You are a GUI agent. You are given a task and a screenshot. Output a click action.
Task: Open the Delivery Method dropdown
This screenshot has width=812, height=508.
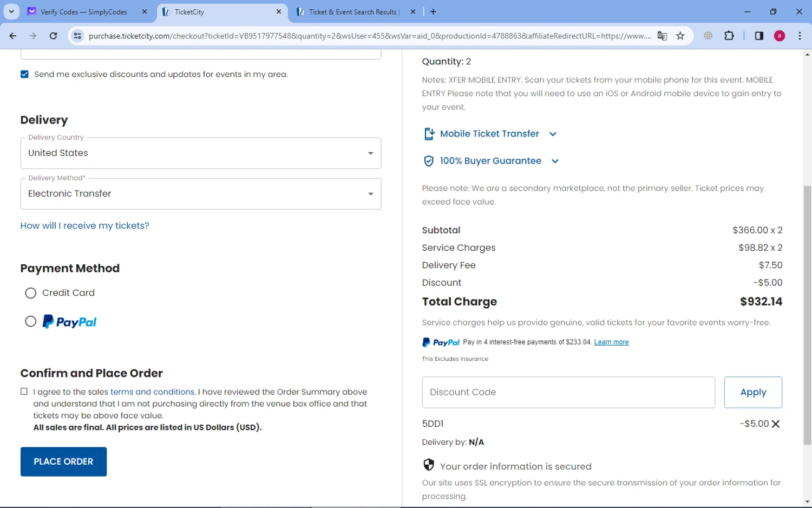point(200,194)
